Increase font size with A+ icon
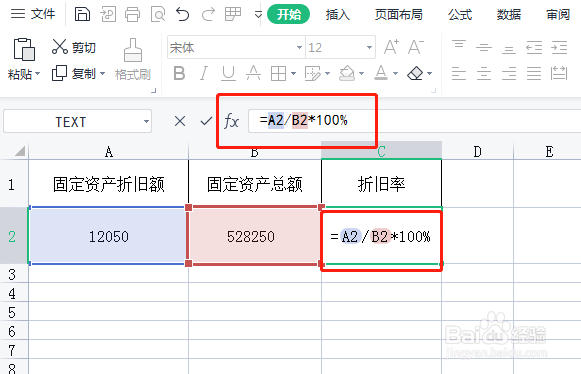581x374 pixels. point(391,47)
